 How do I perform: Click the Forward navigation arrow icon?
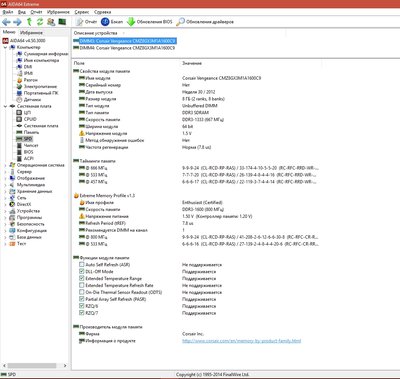17,22
